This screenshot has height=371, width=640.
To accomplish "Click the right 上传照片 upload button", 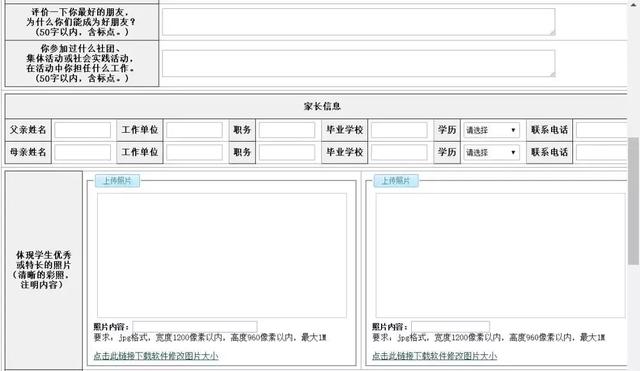I will [396, 180].
